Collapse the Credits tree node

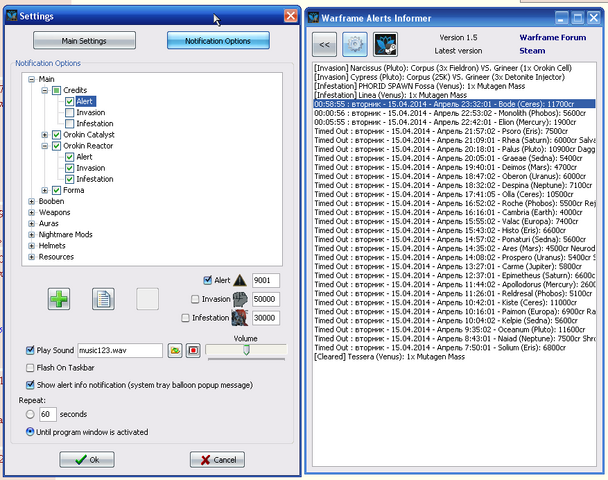(x=45, y=90)
